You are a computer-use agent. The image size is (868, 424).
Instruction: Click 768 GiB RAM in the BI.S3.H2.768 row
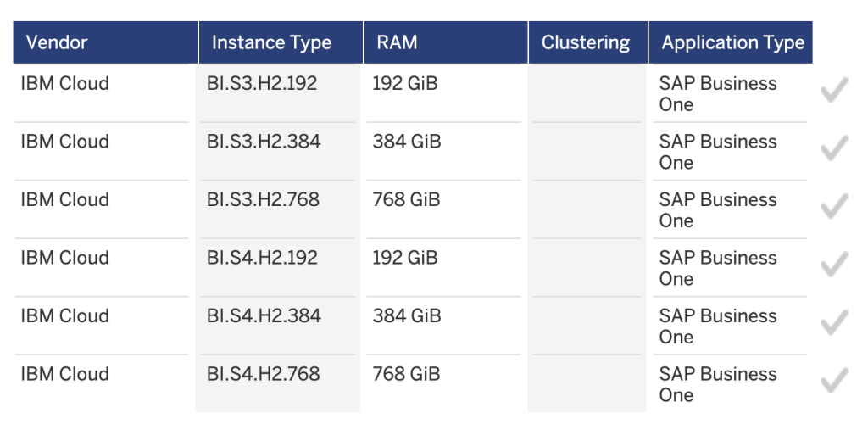coord(406,200)
